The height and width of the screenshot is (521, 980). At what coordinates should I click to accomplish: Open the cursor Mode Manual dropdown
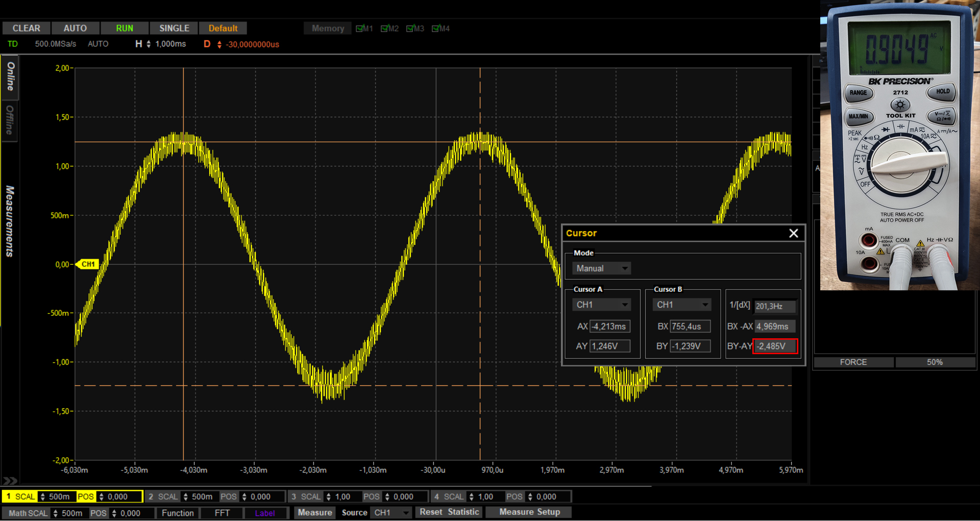[x=601, y=268]
